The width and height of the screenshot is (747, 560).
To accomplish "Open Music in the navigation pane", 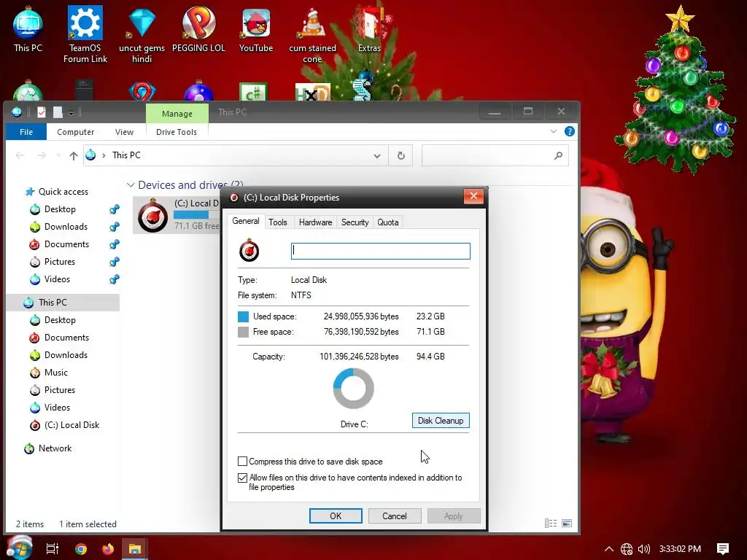I will tap(55, 373).
